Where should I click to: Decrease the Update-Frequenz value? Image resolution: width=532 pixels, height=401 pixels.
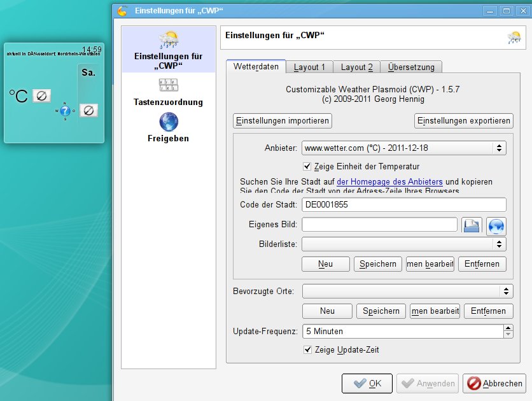(508, 335)
